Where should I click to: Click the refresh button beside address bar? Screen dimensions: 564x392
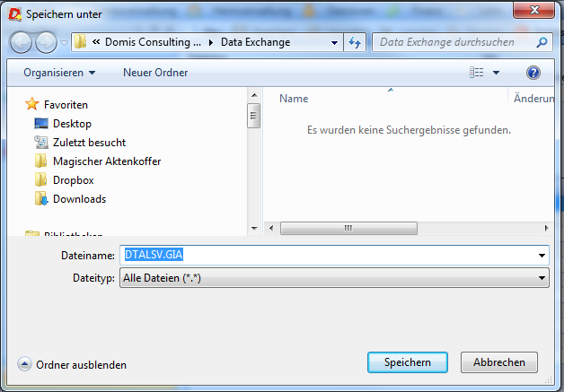(x=355, y=42)
